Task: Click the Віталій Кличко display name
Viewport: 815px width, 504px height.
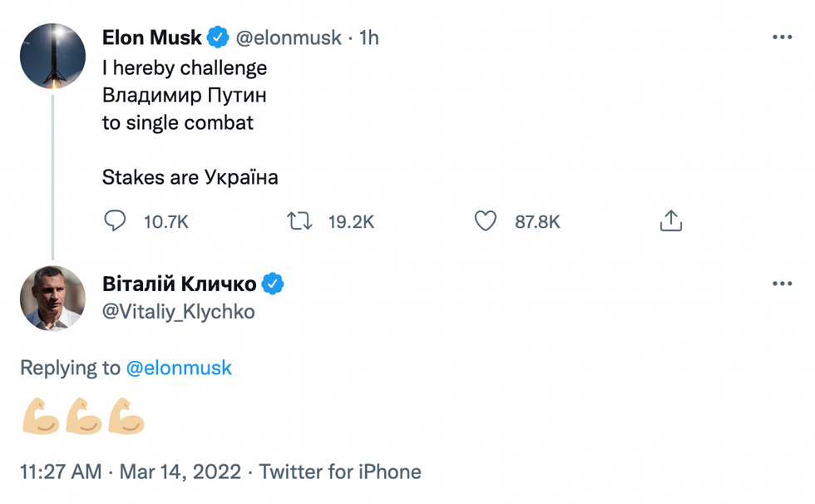Action: click(179, 284)
